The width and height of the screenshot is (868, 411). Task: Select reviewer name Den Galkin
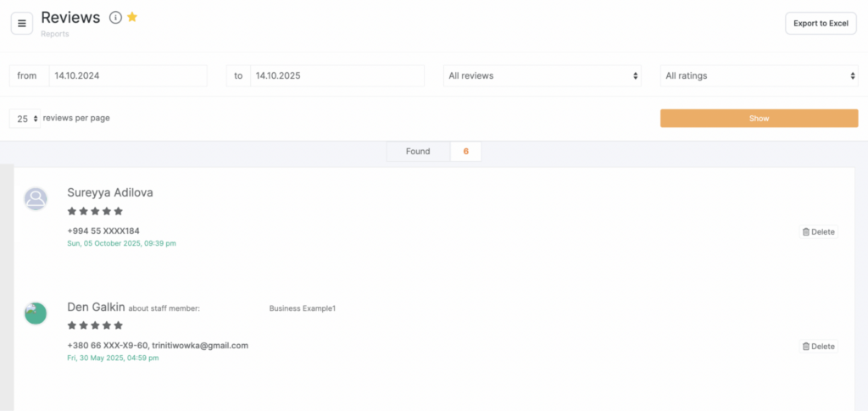pos(96,307)
